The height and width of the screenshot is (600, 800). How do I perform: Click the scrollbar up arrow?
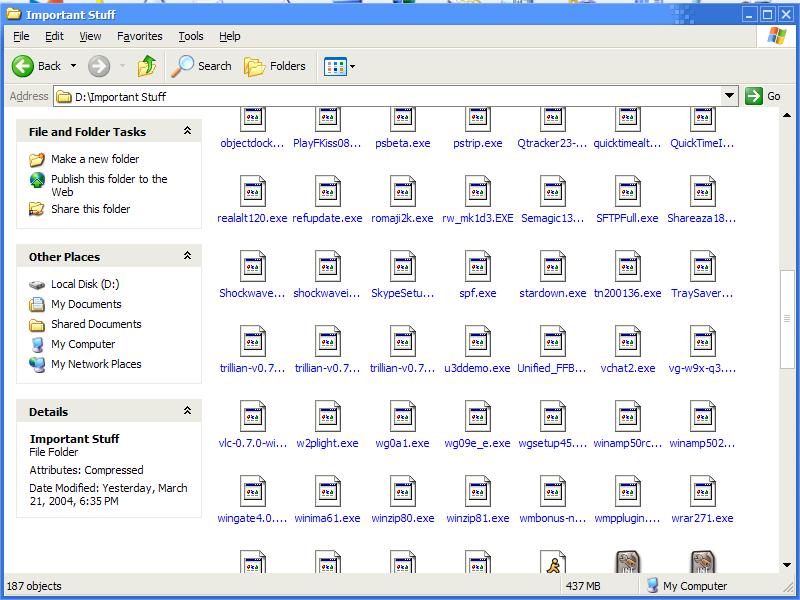[787, 116]
